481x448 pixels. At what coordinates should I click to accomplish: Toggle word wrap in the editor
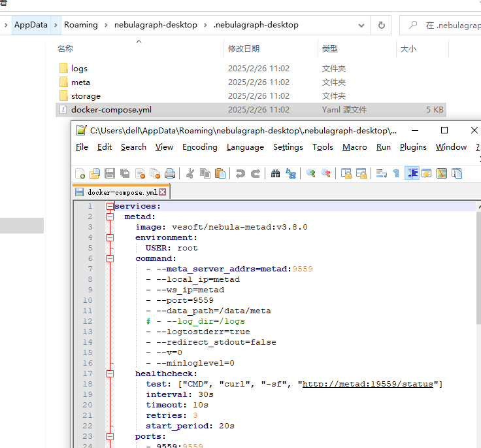[x=381, y=173]
